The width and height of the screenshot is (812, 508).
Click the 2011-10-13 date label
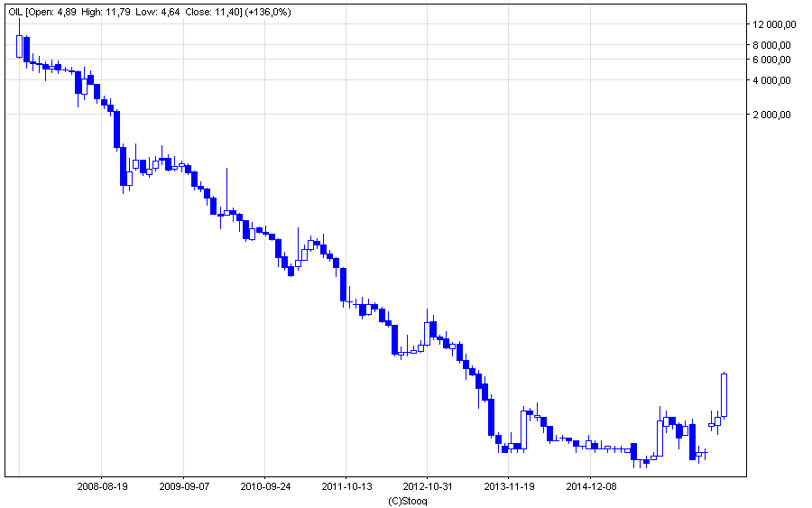point(346,486)
